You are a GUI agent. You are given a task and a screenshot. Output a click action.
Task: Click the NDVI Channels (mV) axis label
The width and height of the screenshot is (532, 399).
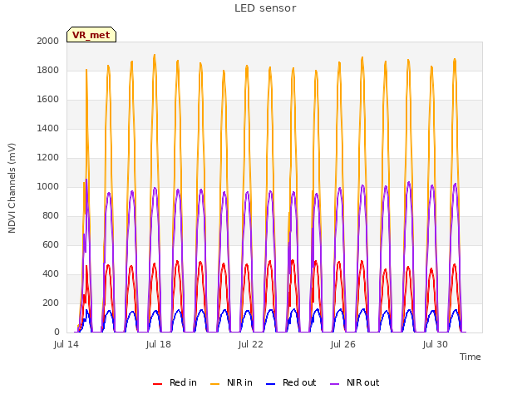(12, 188)
